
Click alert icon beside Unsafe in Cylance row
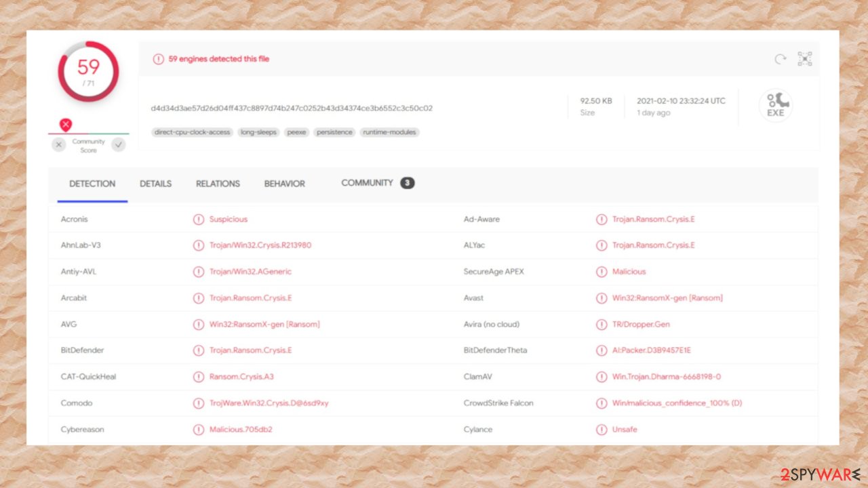point(601,430)
